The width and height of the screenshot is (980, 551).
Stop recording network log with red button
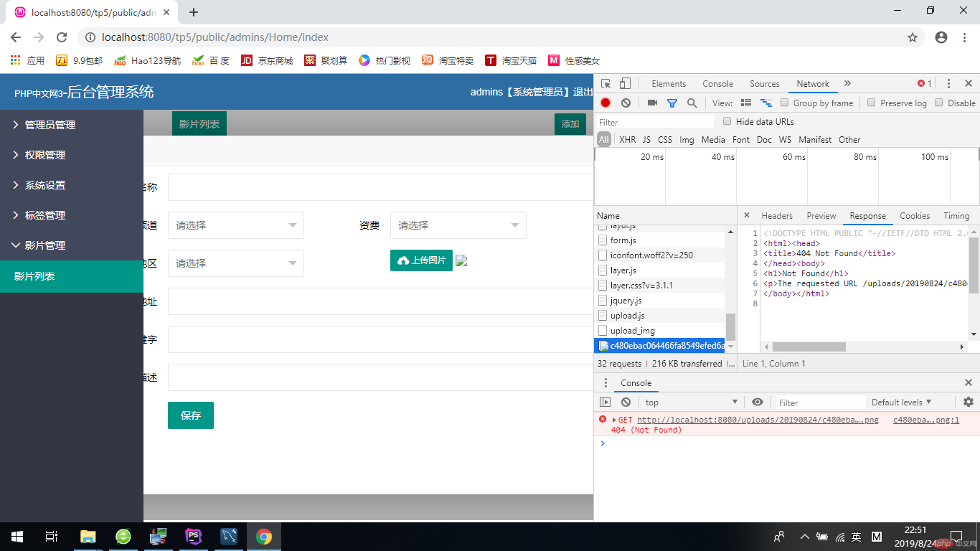click(x=606, y=103)
